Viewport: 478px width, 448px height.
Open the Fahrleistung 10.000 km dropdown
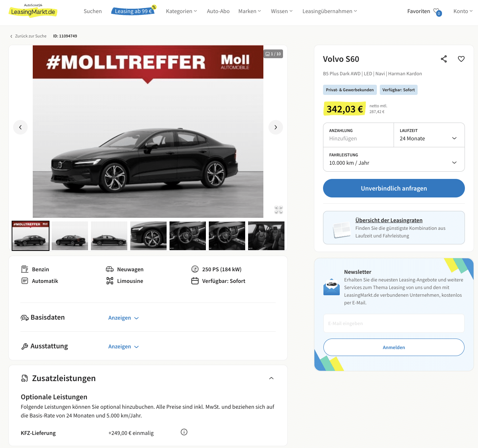click(x=394, y=159)
